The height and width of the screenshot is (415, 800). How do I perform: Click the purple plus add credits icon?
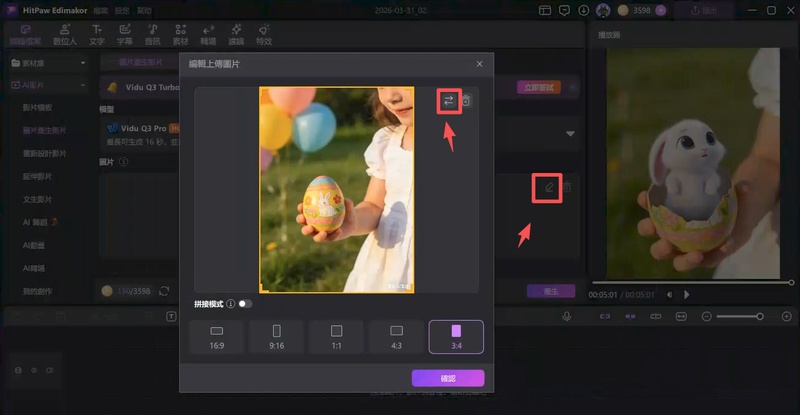click(661, 10)
